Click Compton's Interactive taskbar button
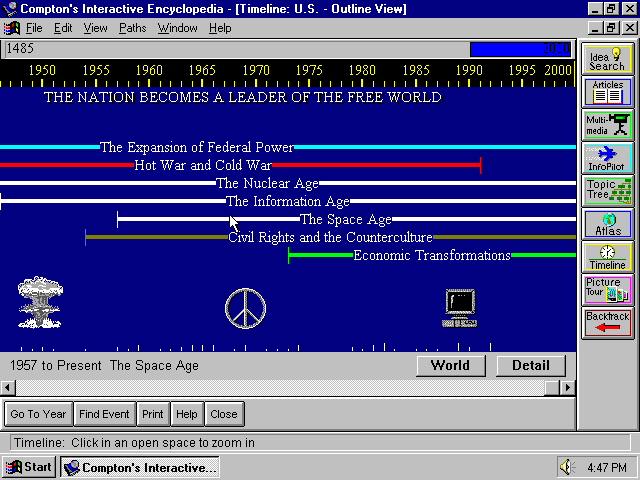The width and height of the screenshot is (640, 480). tap(140, 467)
